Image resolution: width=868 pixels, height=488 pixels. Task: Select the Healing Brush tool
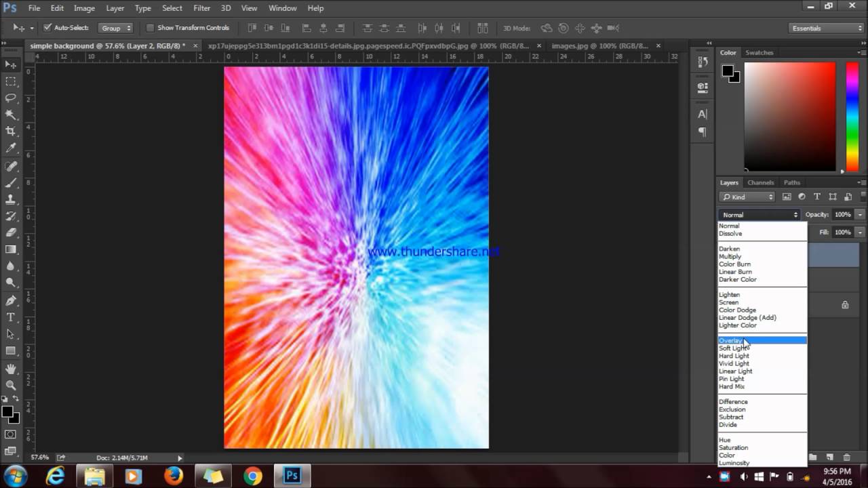click(11, 166)
